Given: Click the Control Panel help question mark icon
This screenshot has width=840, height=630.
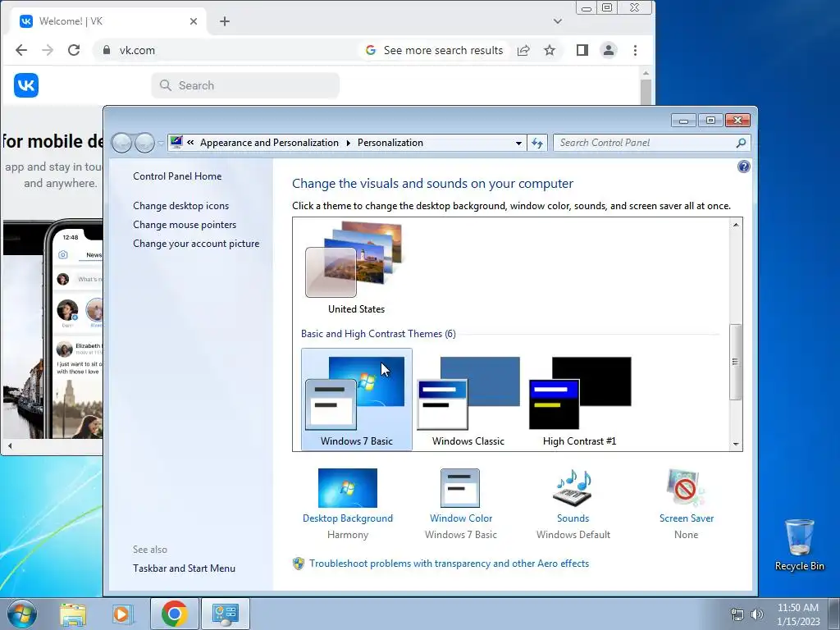Looking at the screenshot, I should (x=743, y=167).
